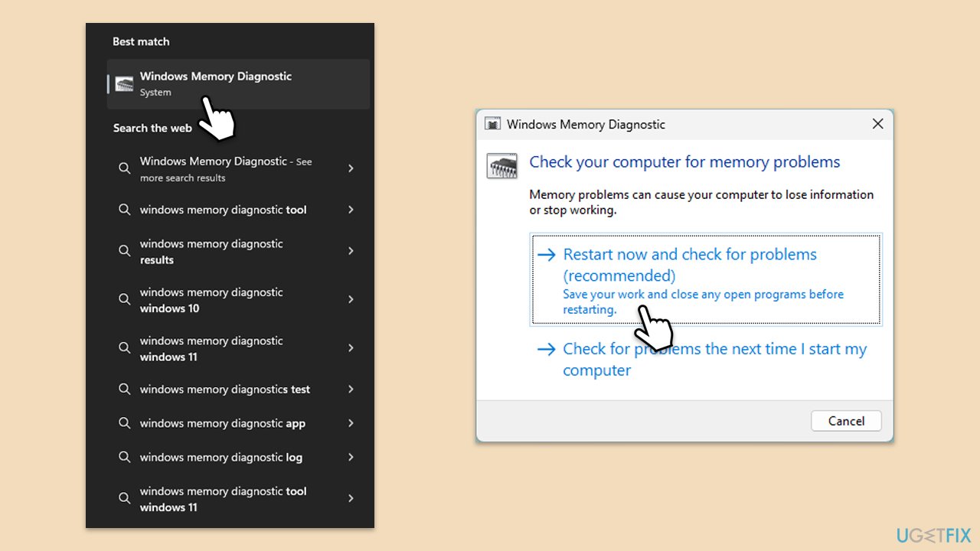Screen dimensions: 980x551
Task: Select 'windows memory diagnostic log' suggestion
Action: point(238,457)
